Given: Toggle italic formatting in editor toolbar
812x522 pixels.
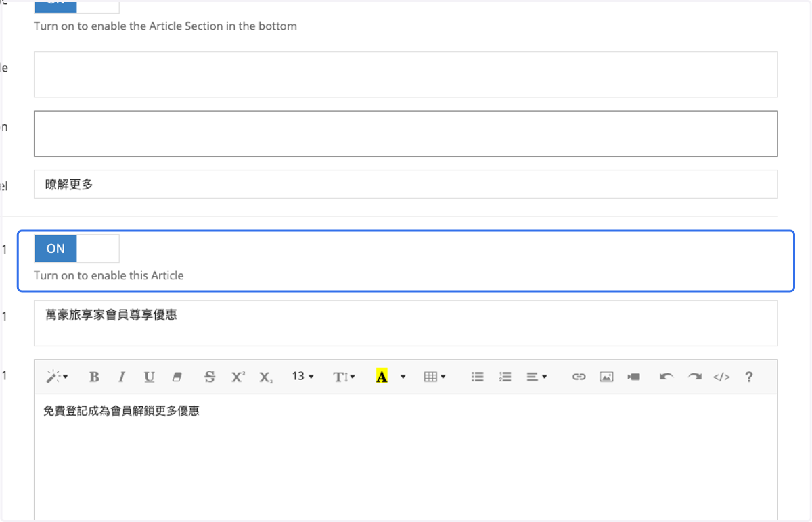Looking at the screenshot, I should point(122,377).
